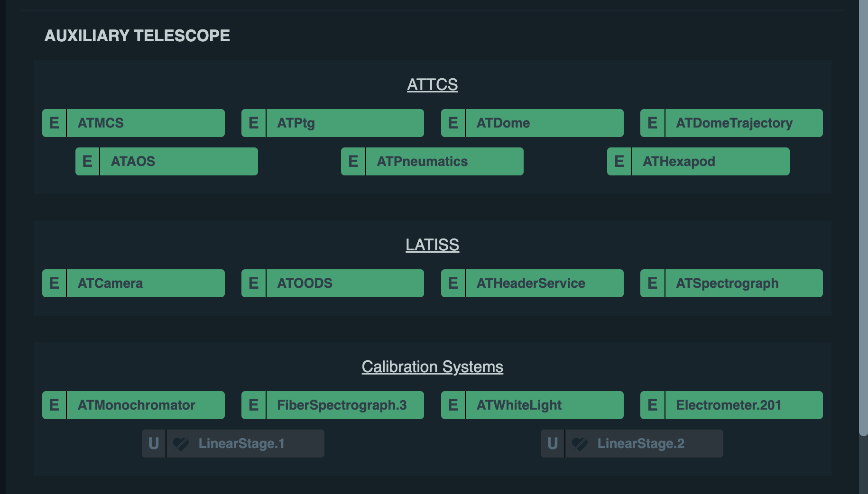
Task: Open the Calibration Systems group link
Action: 432,367
